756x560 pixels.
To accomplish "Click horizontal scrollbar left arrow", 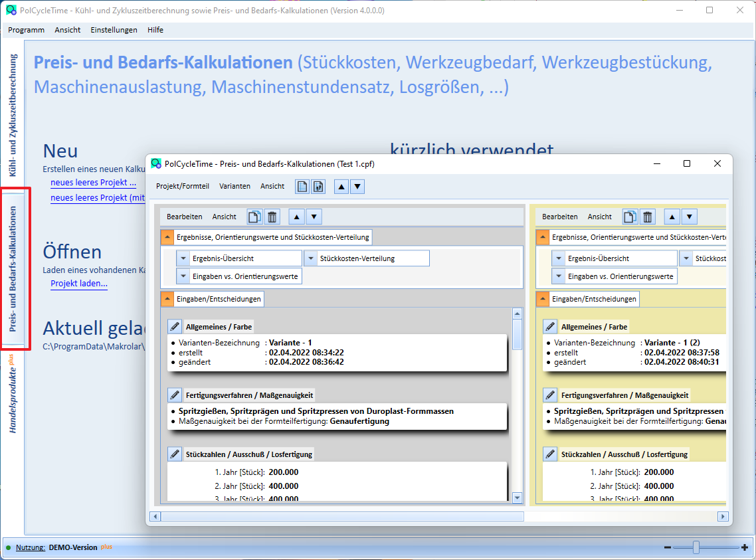I will [x=155, y=517].
